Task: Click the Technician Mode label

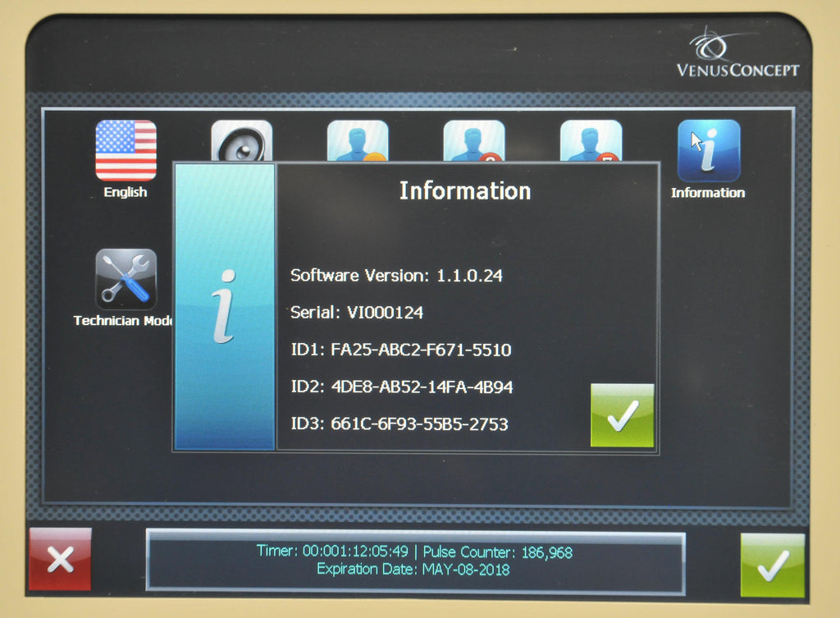Action: (x=123, y=321)
